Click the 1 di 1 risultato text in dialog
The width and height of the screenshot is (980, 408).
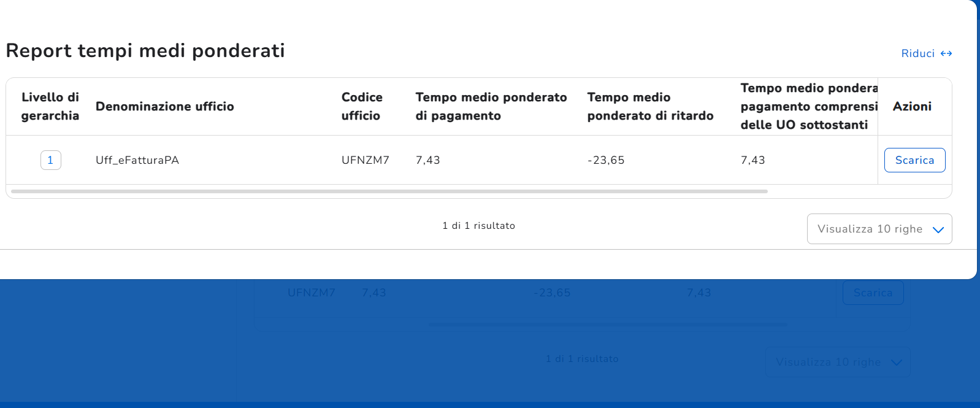[478, 226]
